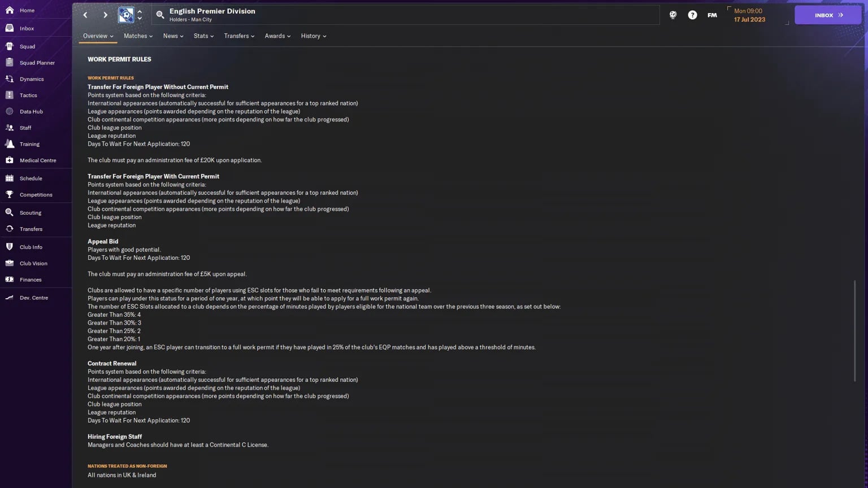Expand the Overview tab dropdown
This screenshot has width=868, height=488.
(x=111, y=36)
